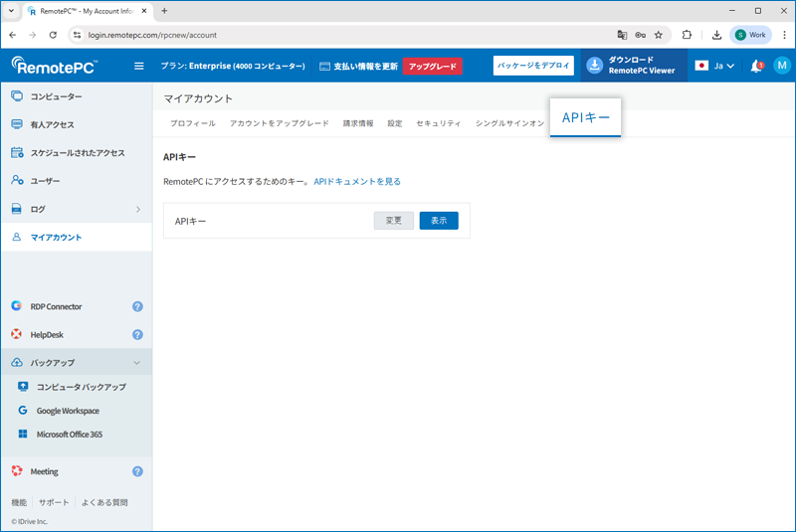This screenshot has width=796, height=532.
Task: Open APIドキュメントを見る link
Action: pyautogui.click(x=357, y=182)
